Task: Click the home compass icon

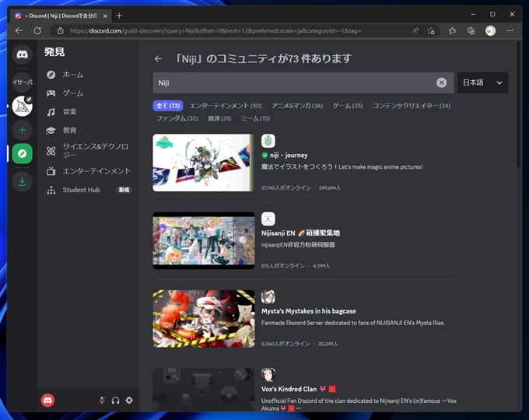Action: pyautogui.click(x=51, y=75)
